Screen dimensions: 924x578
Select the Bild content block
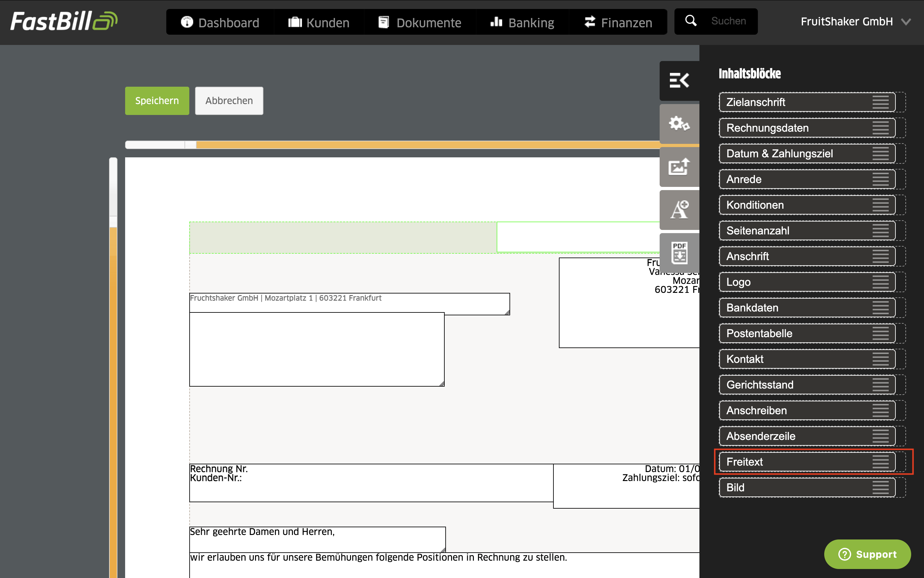point(807,487)
